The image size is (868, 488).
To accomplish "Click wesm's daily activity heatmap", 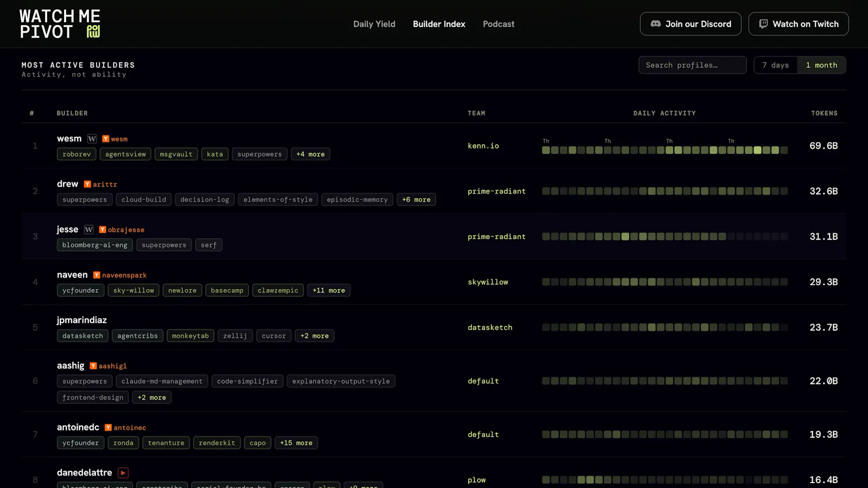I will coord(665,150).
